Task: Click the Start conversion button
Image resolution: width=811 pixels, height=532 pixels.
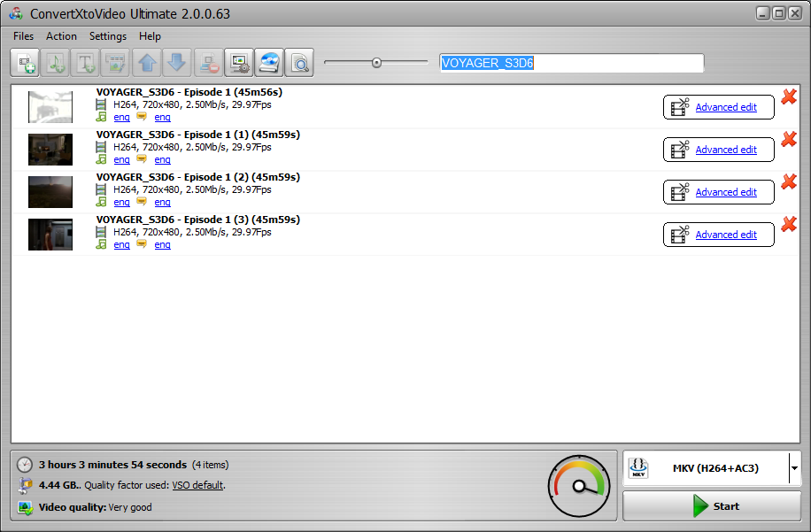Action: [x=712, y=506]
